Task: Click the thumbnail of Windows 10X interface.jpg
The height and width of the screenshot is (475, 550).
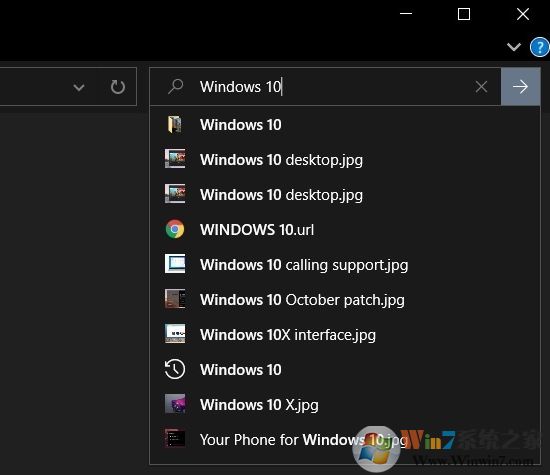Action: click(x=175, y=334)
